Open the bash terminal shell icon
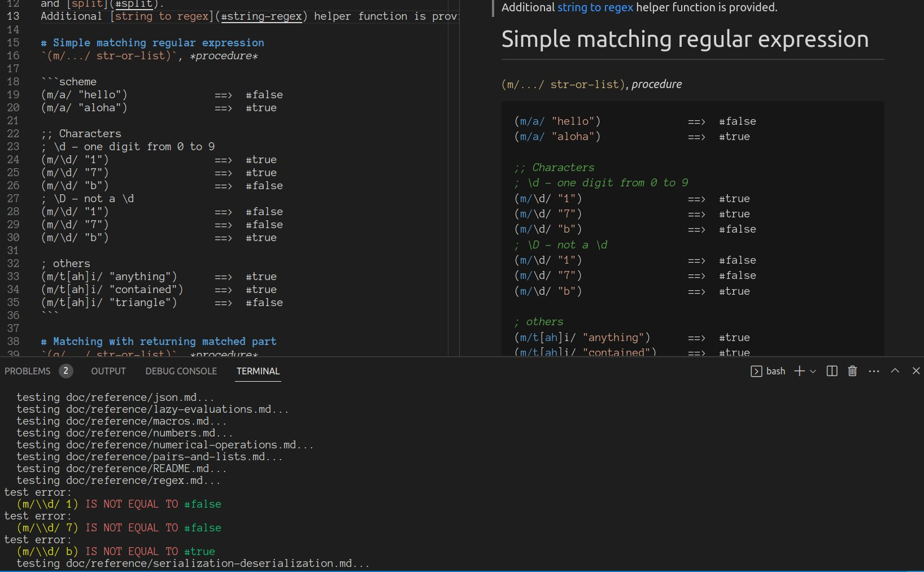 pos(756,371)
